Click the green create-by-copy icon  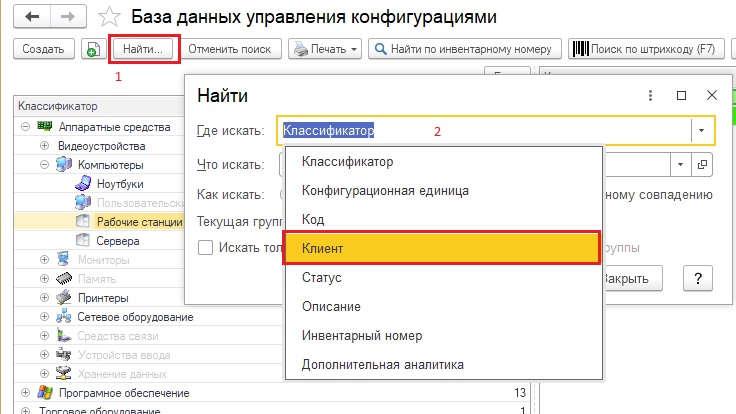93,48
